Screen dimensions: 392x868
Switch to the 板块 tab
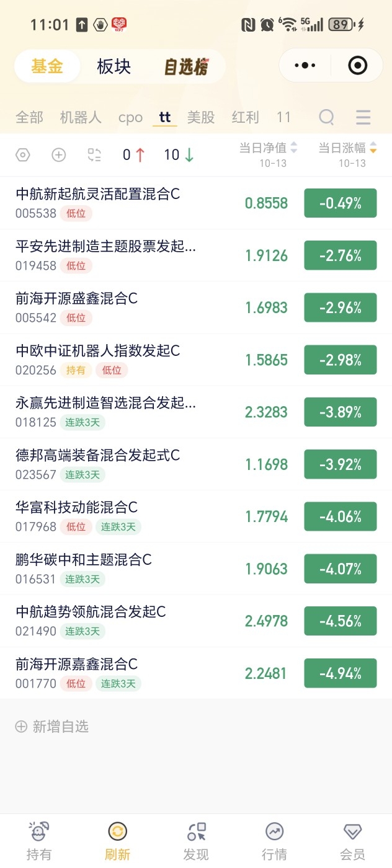point(114,67)
